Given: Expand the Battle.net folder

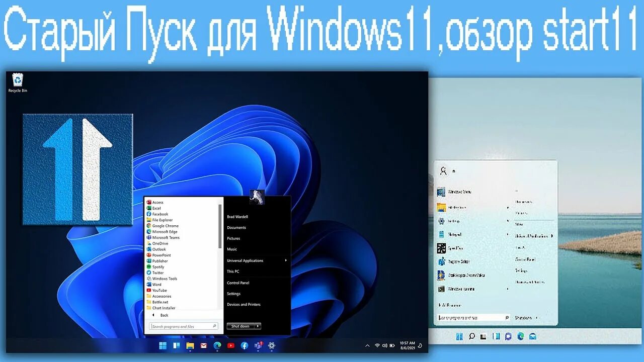Looking at the screenshot, I should click(x=158, y=302).
